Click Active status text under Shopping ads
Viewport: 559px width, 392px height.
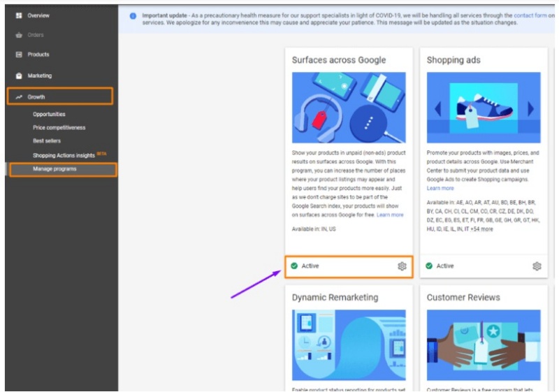click(445, 266)
